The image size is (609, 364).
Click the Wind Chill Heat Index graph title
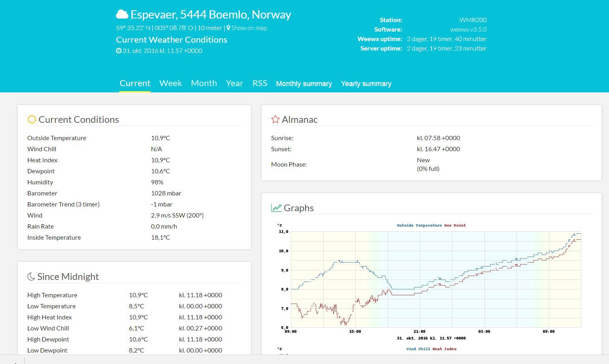point(431,349)
